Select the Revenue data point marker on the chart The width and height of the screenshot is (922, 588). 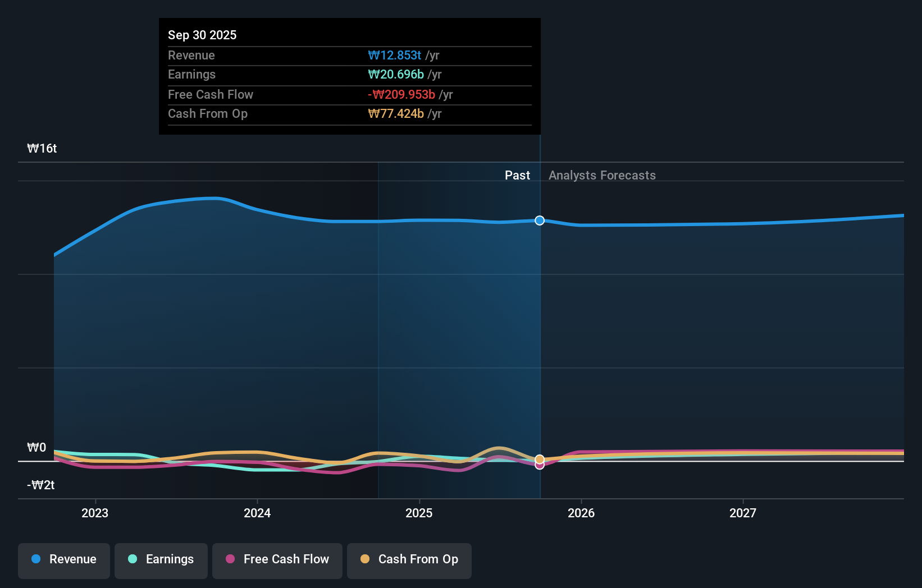pyautogui.click(x=539, y=220)
